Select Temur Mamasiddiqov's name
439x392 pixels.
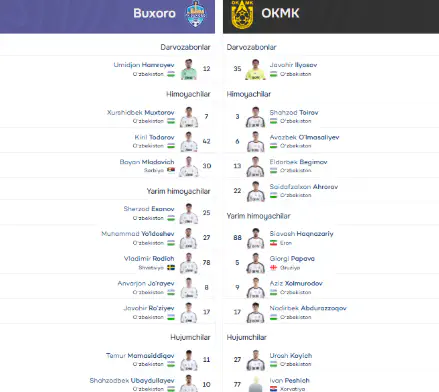click(140, 356)
